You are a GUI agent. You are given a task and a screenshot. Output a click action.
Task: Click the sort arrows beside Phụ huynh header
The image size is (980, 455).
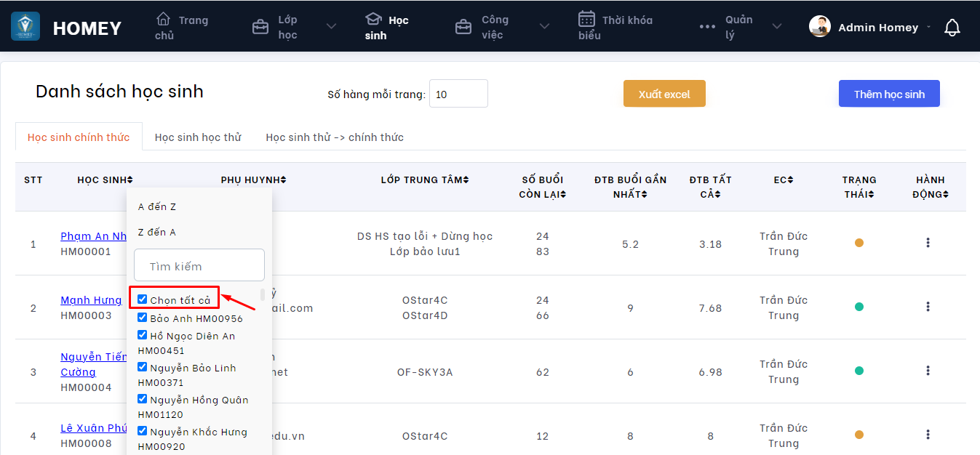point(284,180)
